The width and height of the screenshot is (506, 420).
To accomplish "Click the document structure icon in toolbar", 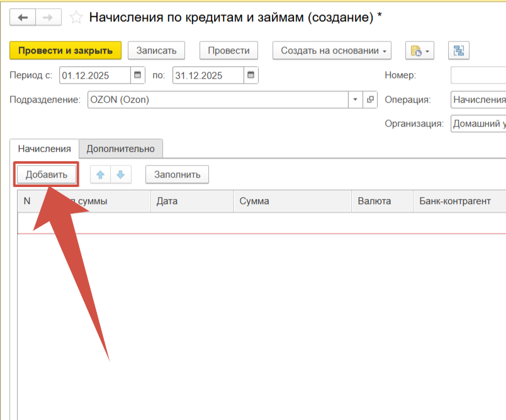I will (459, 51).
